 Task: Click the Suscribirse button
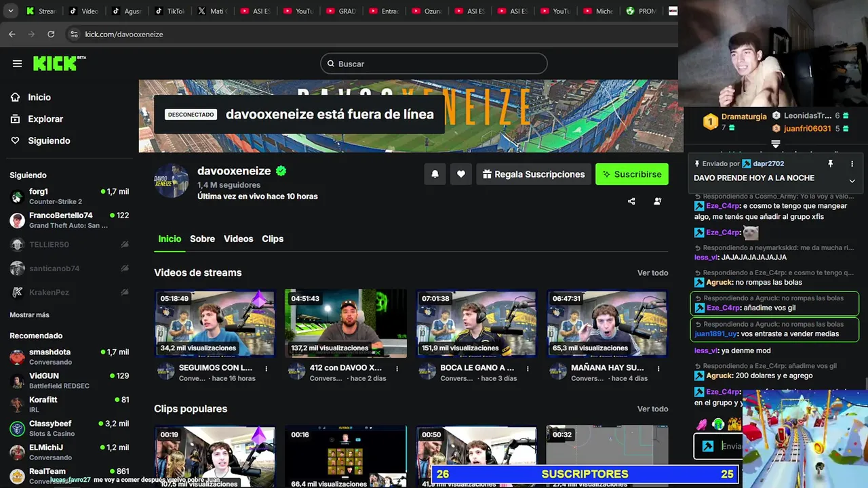click(632, 174)
